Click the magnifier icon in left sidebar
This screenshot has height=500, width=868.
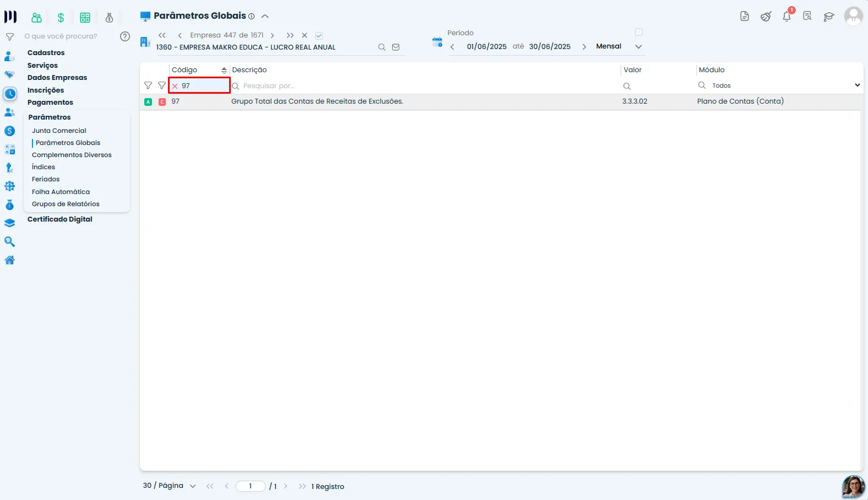tap(9, 241)
